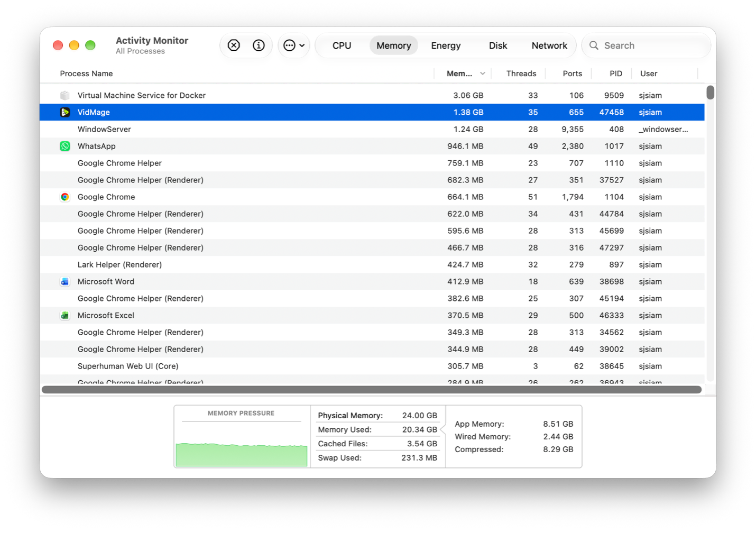This screenshot has height=533, width=756.
Task: Click the Swap Used 231.3 MB value
Action: (x=419, y=458)
